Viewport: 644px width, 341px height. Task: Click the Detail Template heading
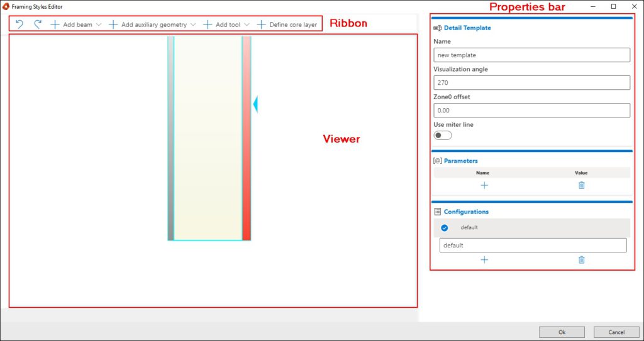467,28
